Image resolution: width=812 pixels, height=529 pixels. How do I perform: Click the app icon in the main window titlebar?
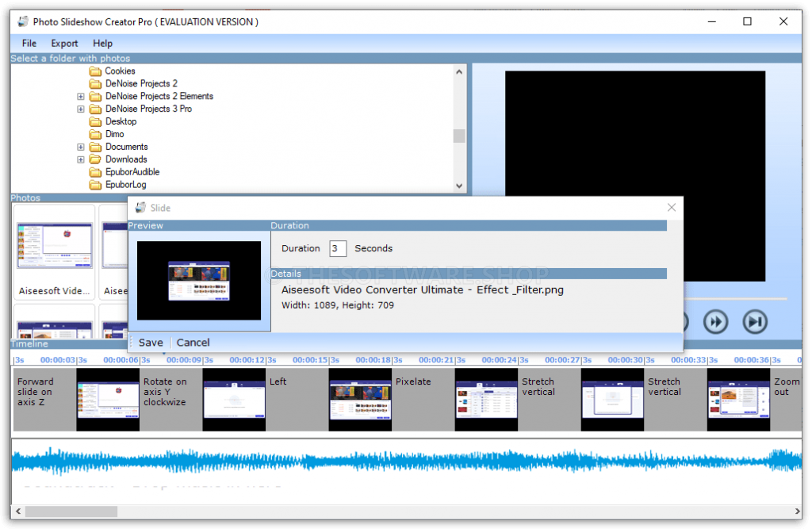(x=22, y=21)
